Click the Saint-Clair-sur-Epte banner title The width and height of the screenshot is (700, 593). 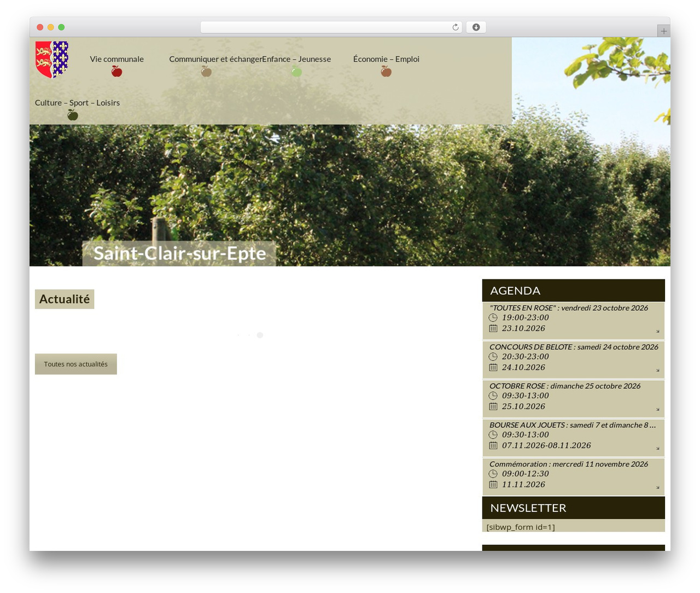pos(179,253)
